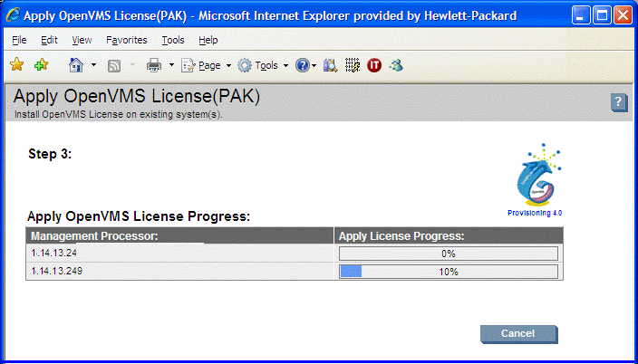Screen dimensions: 638x364
Task: Click the RSS feeds icon
Action: [x=114, y=65]
